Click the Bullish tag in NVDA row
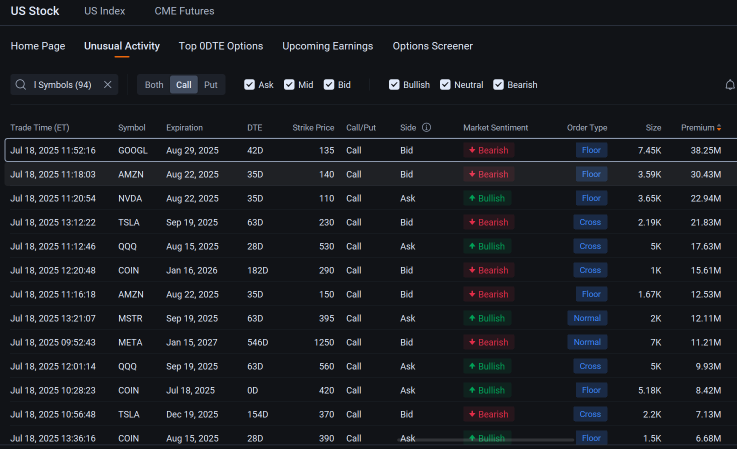 click(x=487, y=198)
